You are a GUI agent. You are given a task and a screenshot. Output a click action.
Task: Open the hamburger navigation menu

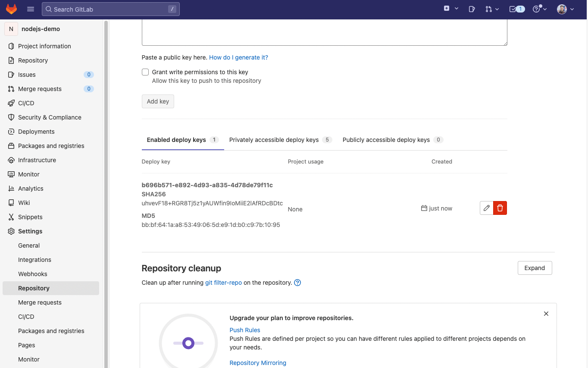[x=30, y=9]
